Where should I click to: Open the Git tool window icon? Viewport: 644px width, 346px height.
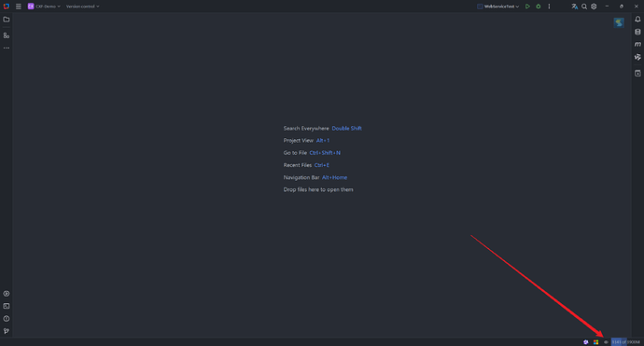coord(7,331)
